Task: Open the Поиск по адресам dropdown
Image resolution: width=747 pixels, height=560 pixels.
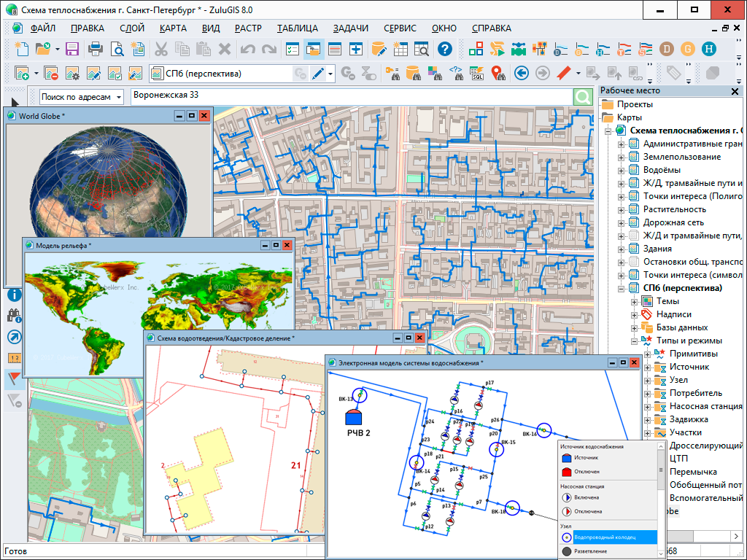Action: 82,97
